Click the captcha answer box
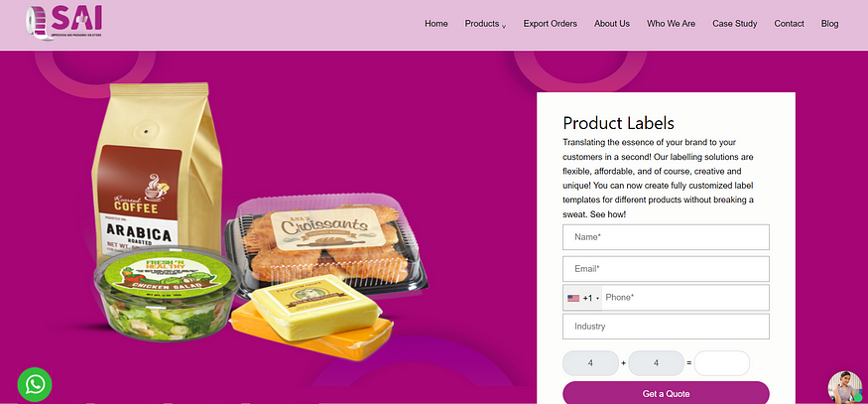The width and height of the screenshot is (868, 404). 722,363
